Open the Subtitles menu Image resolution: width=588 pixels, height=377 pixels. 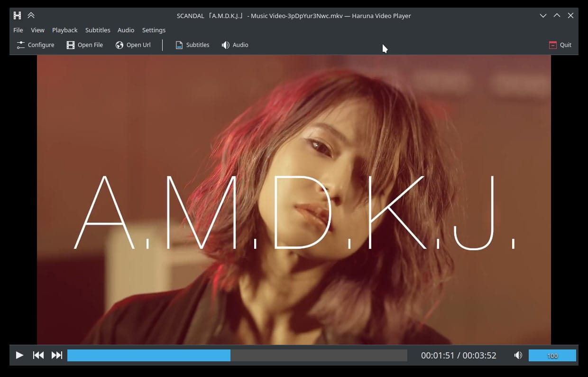[98, 30]
